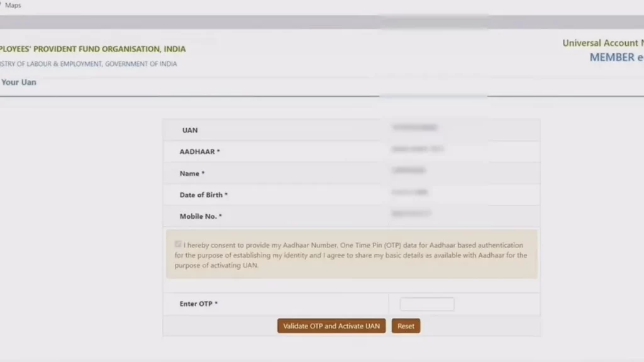Click the blurred Mobile No. value

tap(411, 214)
